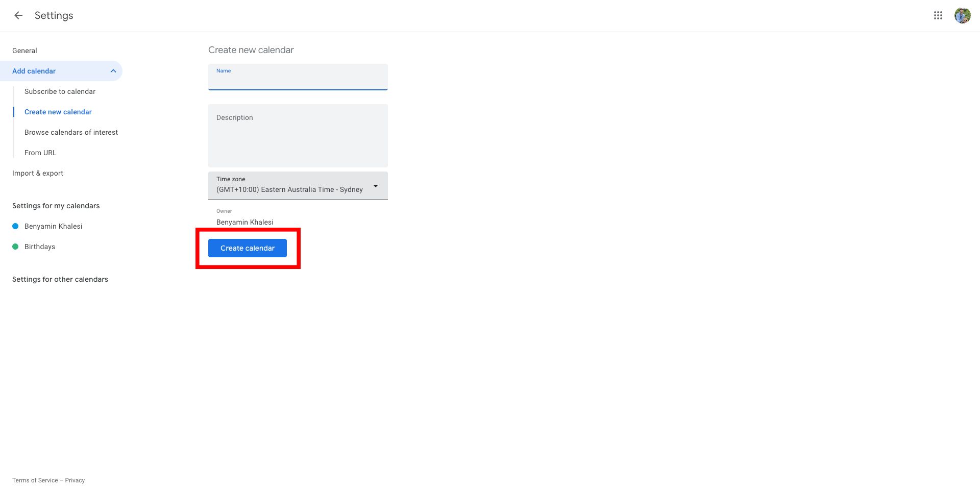Open Browse calendars of interest

[71, 132]
